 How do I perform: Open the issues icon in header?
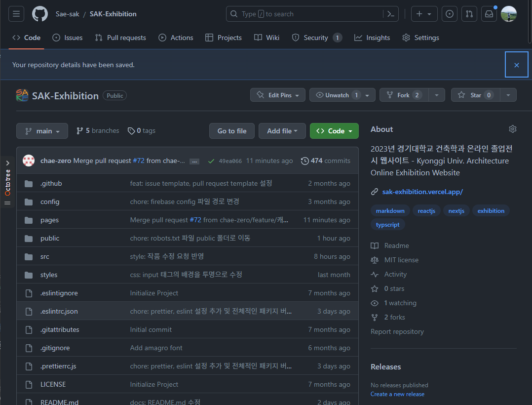coord(449,14)
